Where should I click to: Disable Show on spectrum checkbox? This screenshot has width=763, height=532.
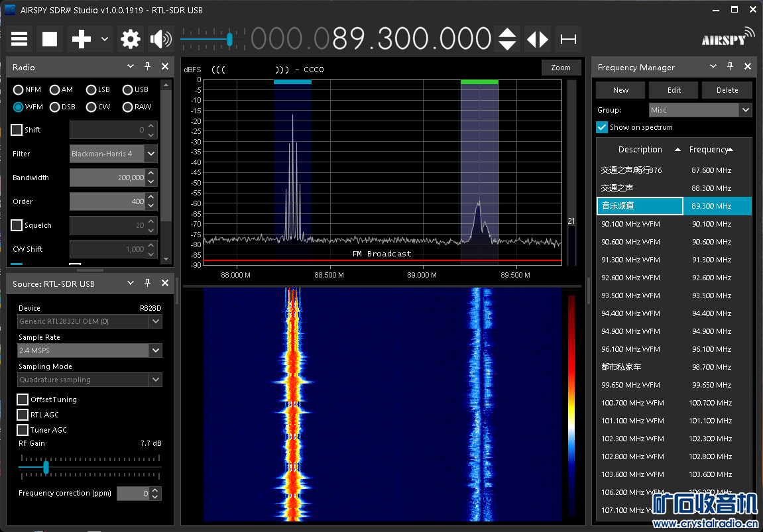click(602, 127)
